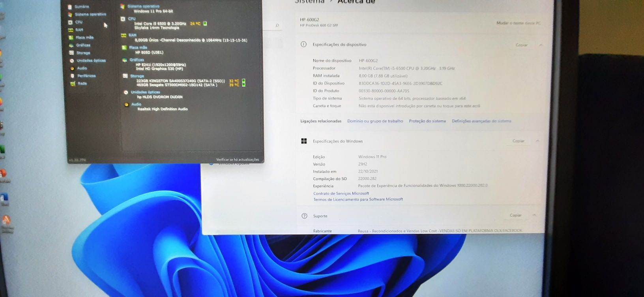The image size is (644, 297).
Task: Open the Storage summary heading link
Action: 137,76
